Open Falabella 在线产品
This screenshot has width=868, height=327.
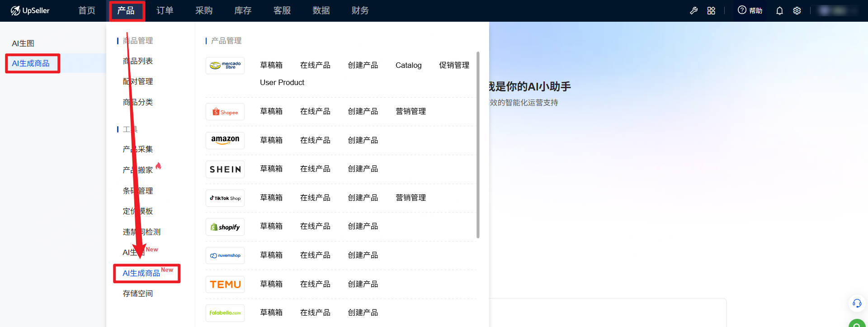315,313
